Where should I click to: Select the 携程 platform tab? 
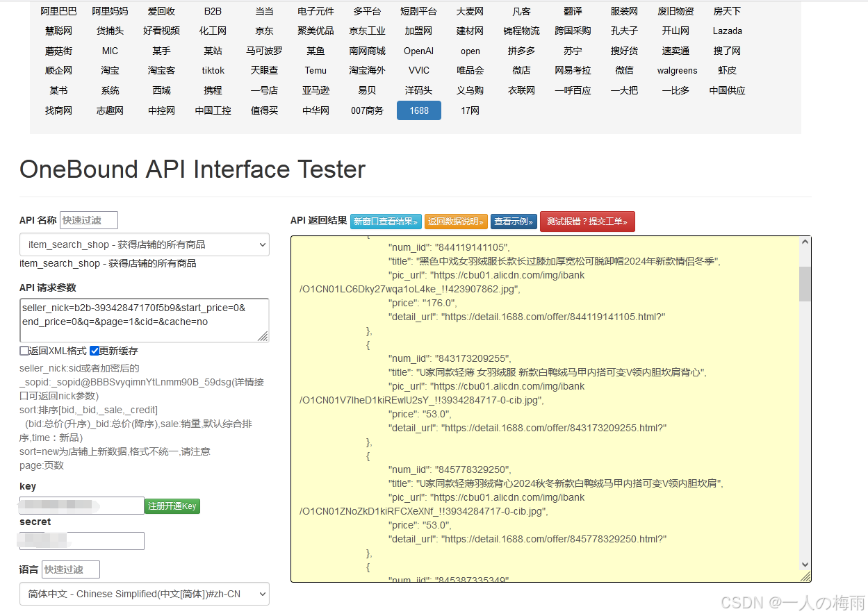click(x=213, y=90)
